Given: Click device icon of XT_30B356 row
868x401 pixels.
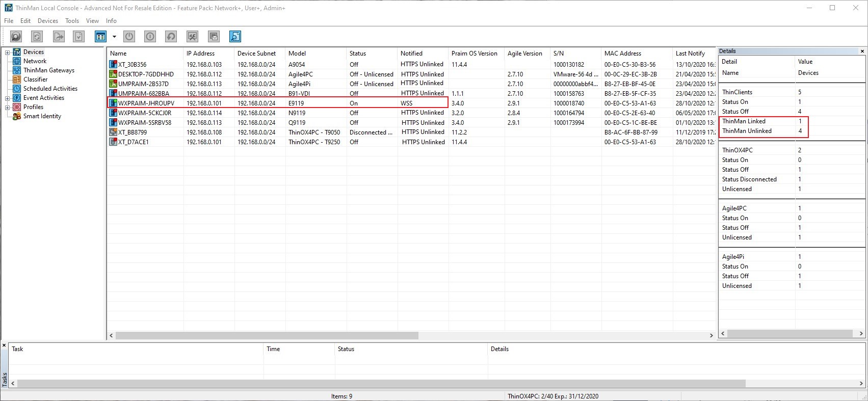Looking at the screenshot, I should click(113, 65).
